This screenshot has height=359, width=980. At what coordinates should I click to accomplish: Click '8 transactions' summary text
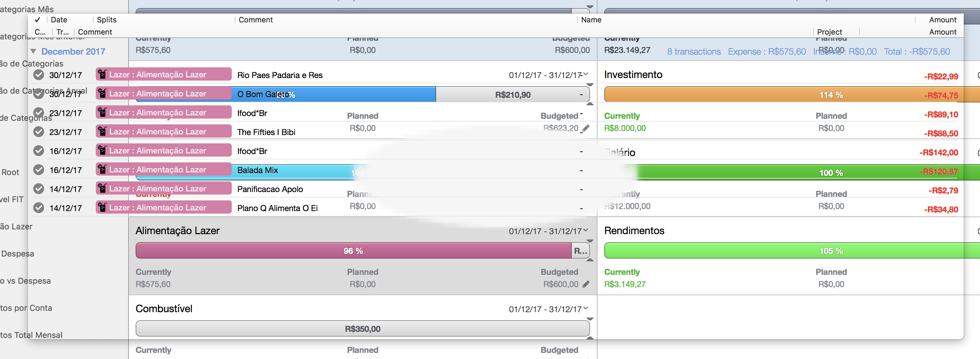tap(694, 51)
